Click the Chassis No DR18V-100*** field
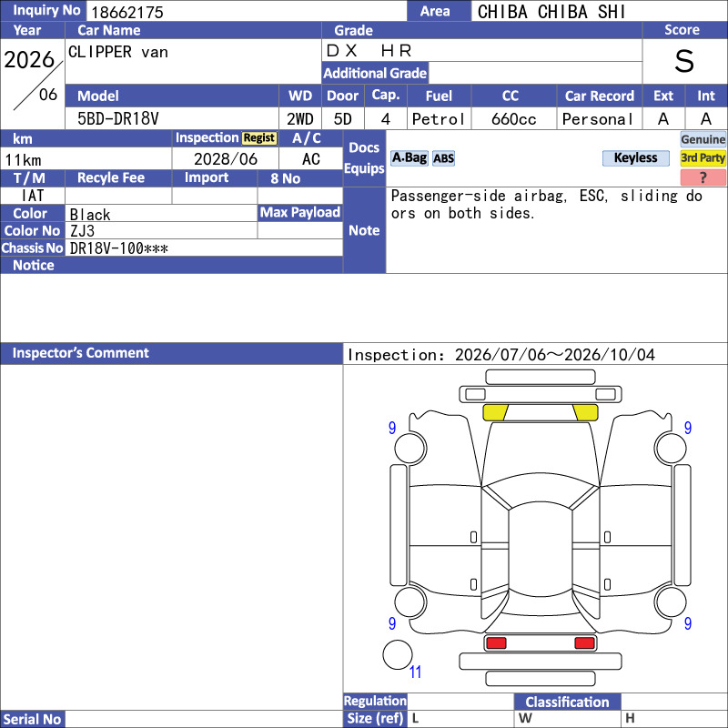This screenshot has height=728, width=728. [204, 248]
